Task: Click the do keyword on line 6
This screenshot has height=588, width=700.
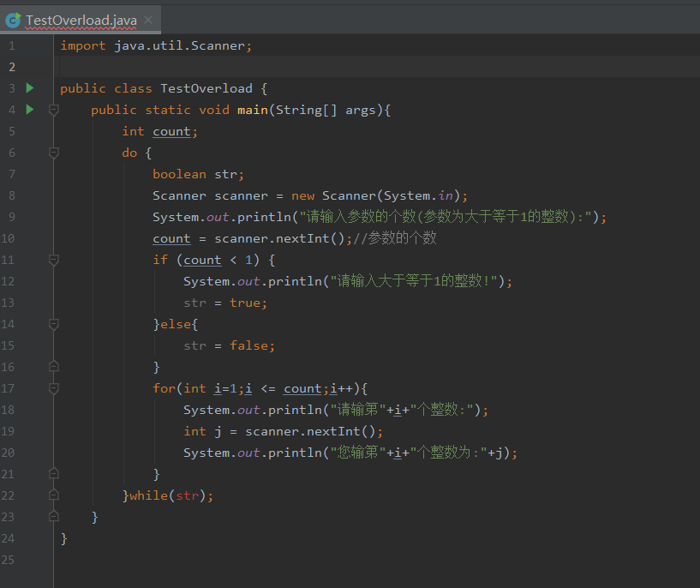Action: (x=129, y=153)
